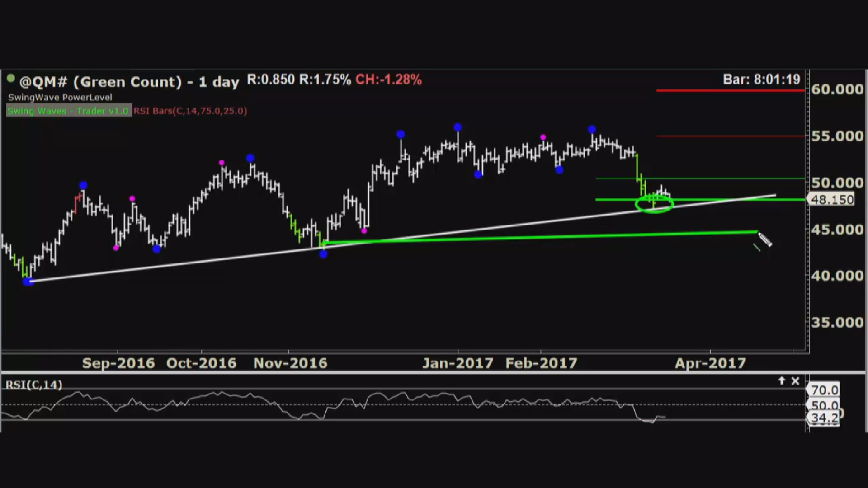Screen dimensions: 868x488
Task: Select blue swing dot at Jan-2017 high
Action: click(458, 127)
